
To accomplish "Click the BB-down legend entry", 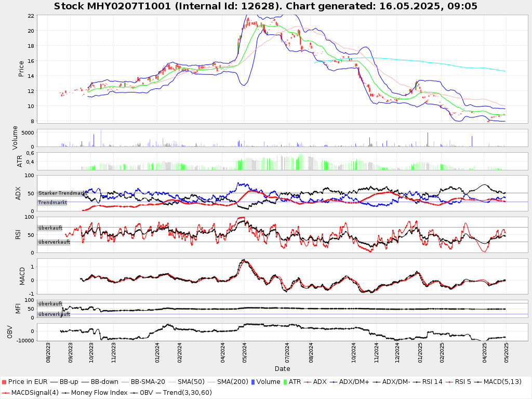I will [99, 382].
